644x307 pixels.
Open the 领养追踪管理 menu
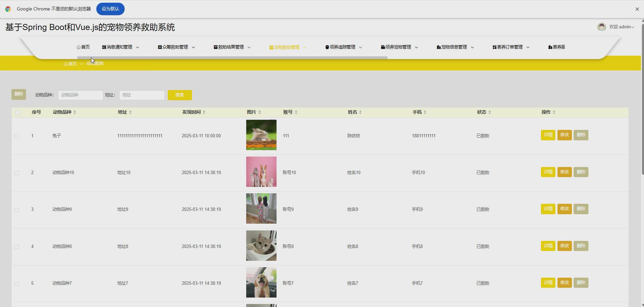[x=344, y=47]
